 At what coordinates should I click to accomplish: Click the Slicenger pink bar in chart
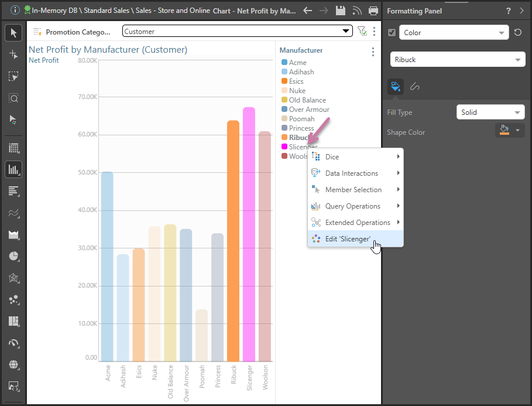pyautogui.click(x=249, y=234)
